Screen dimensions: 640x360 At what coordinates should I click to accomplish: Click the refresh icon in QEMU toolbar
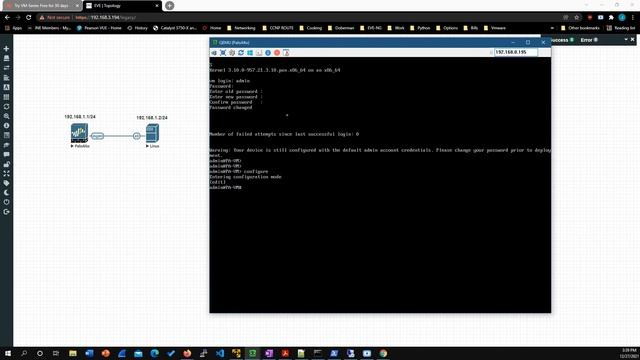coord(241,53)
